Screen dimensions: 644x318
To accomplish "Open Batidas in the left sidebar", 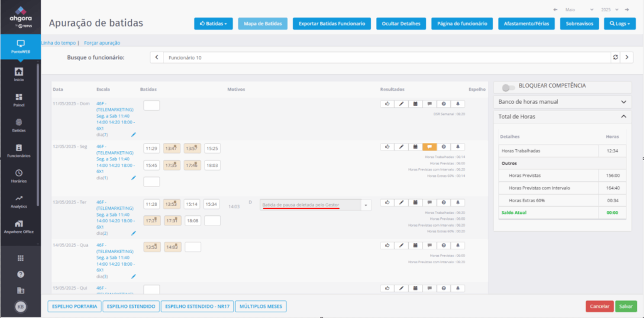I will point(19,125).
